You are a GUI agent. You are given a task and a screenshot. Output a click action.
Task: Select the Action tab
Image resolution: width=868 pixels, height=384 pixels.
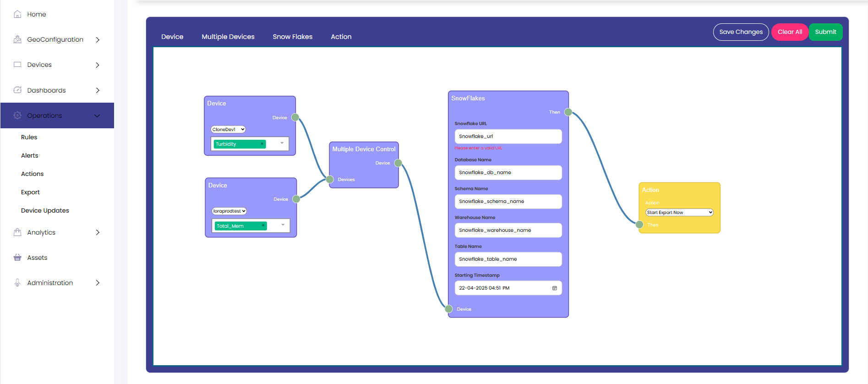(341, 37)
